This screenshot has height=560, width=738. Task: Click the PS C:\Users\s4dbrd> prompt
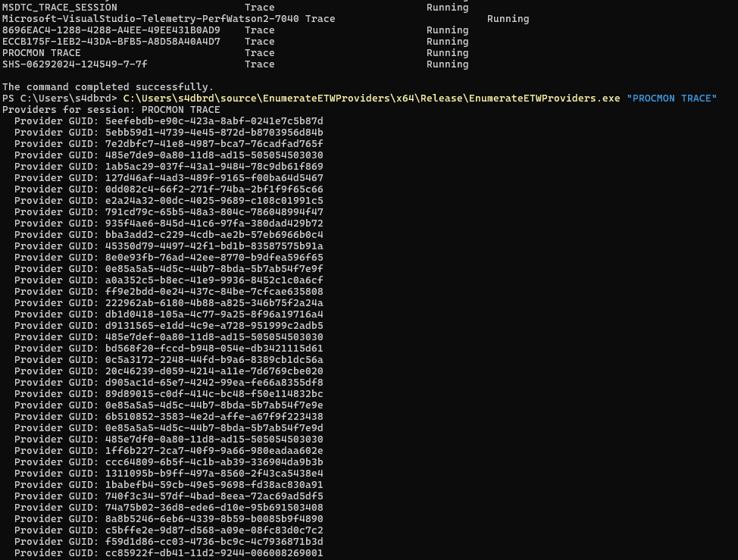[x=59, y=99]
